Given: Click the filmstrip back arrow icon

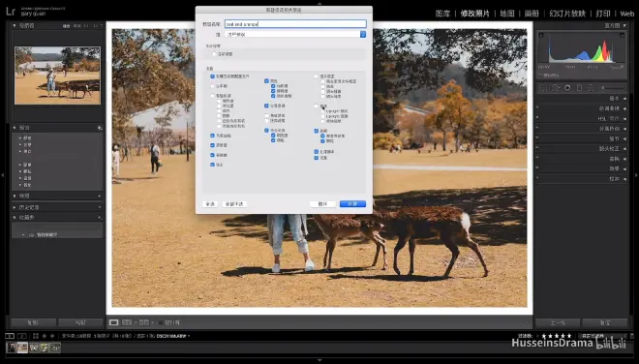Looking at the screenshot, I should [45, 336].
